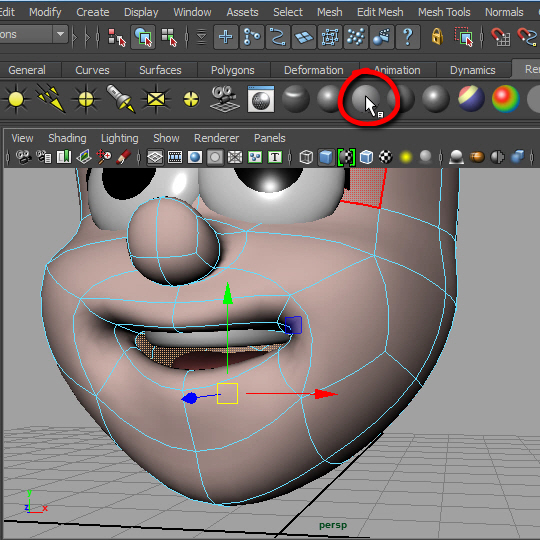540x540 pixels.
Task: Toggle the film gate display
Action: pyautogui.click(x=175, y=157)
